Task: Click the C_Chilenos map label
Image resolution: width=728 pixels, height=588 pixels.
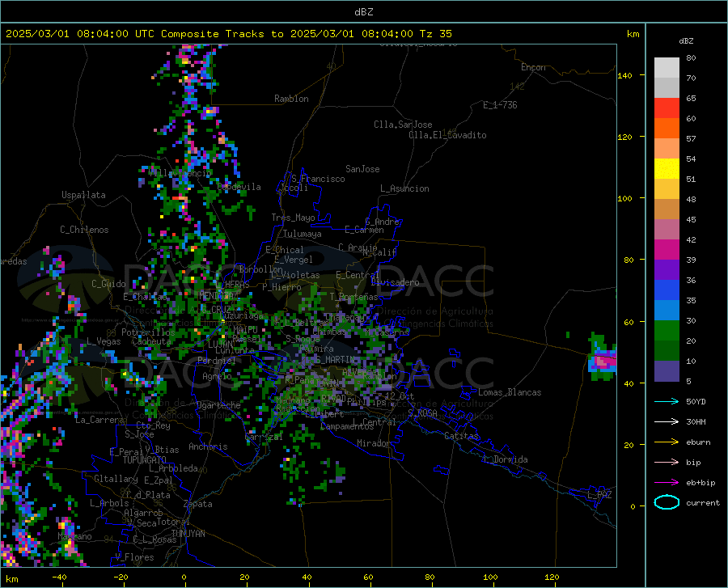Action: point(84,230)
